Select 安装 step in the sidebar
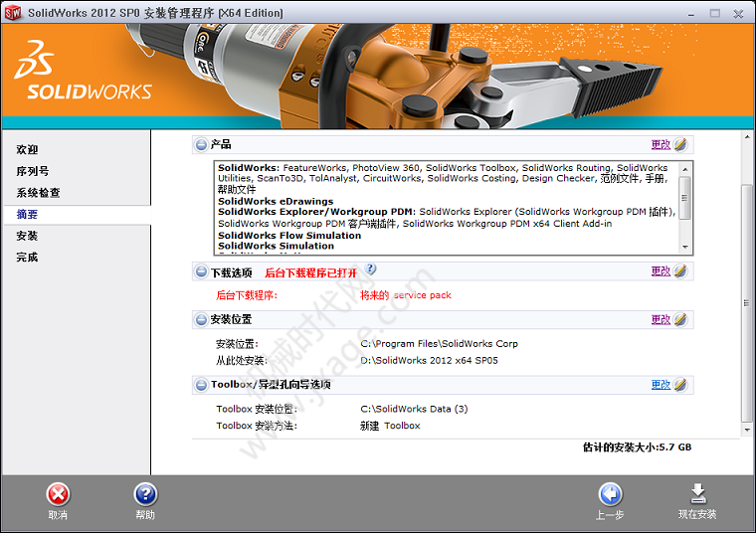 pos(27,236)
